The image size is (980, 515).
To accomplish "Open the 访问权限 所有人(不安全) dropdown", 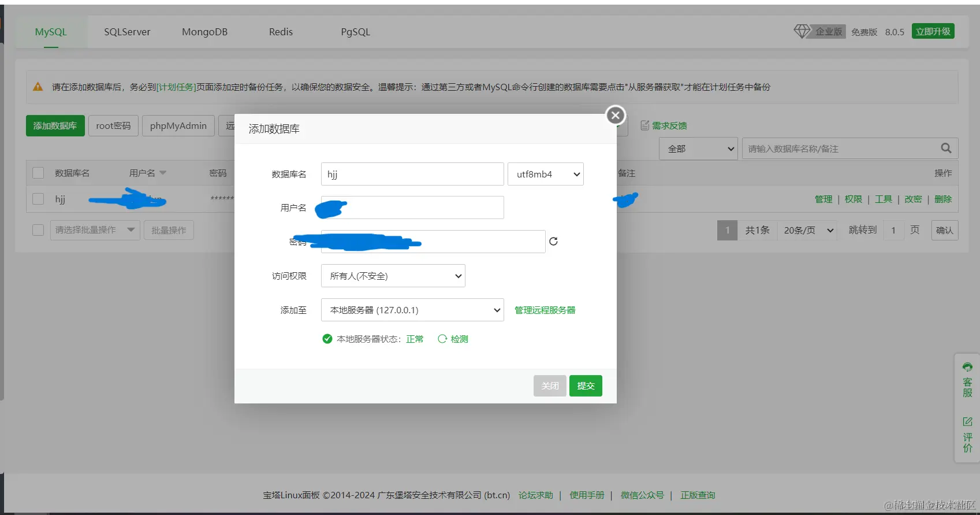I will tap(393, 276).
